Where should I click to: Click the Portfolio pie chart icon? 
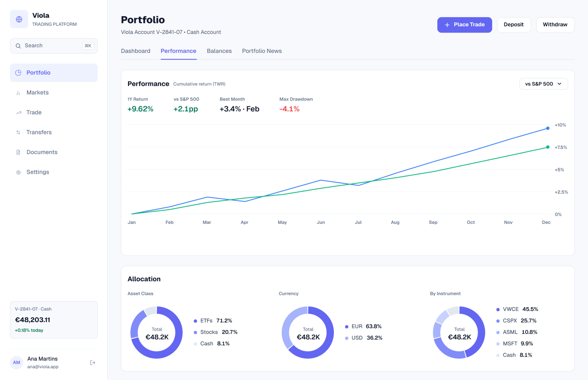[x=19, y=72]
